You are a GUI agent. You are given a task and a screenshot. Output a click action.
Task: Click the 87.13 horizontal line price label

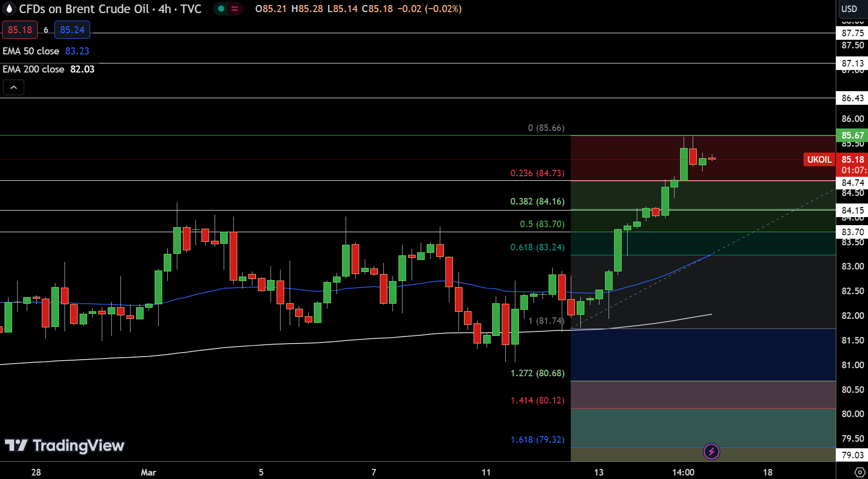852,63
